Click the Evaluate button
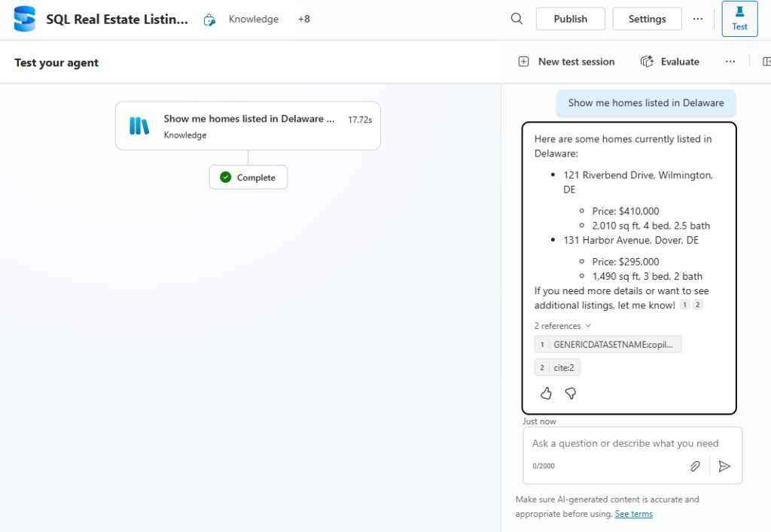The image size is (771, 532). point(670,62)
